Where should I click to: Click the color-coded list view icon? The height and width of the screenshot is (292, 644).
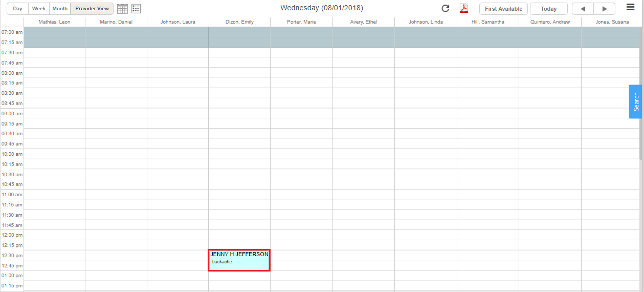pyautogui.click(x=136, y=9)
